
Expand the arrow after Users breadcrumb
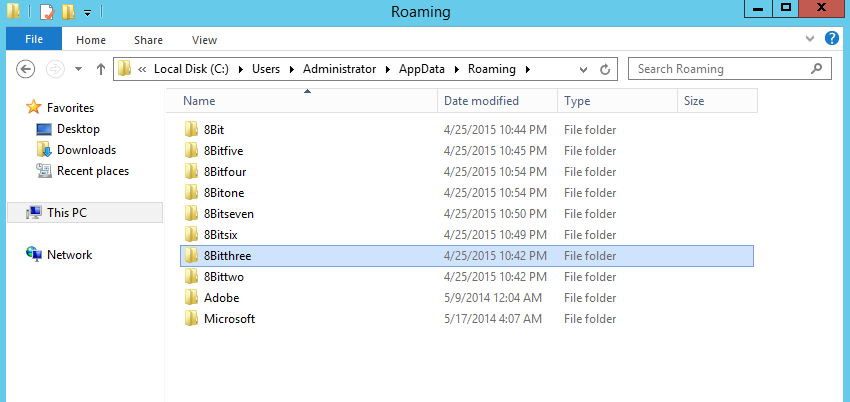[292, 69]
